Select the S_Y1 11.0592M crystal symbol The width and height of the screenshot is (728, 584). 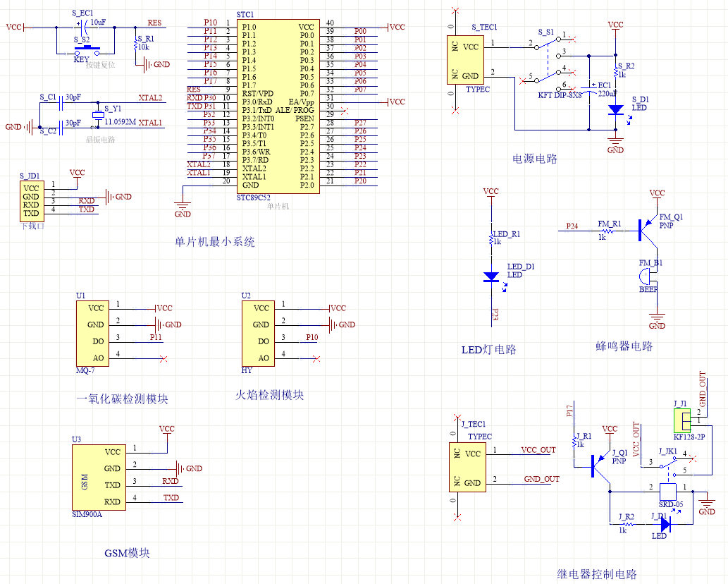[x=98, y=114]
